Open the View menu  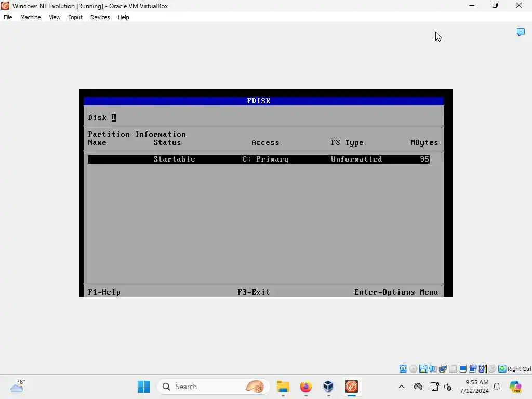click(x=55, y=17)
